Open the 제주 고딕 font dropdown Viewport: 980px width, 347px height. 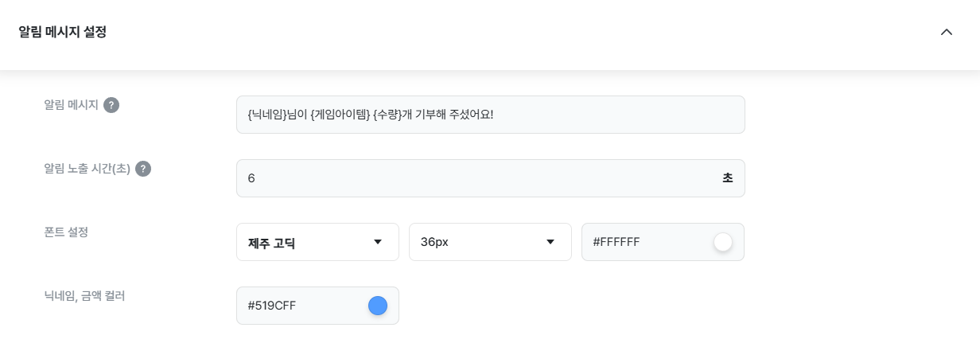(306, 242)
